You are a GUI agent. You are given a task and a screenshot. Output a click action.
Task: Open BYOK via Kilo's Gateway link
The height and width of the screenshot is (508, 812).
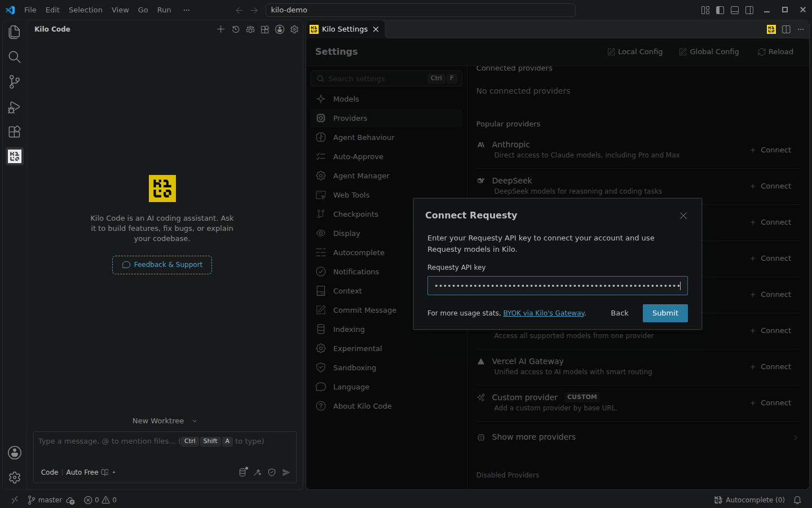click(x=544, y=313)
